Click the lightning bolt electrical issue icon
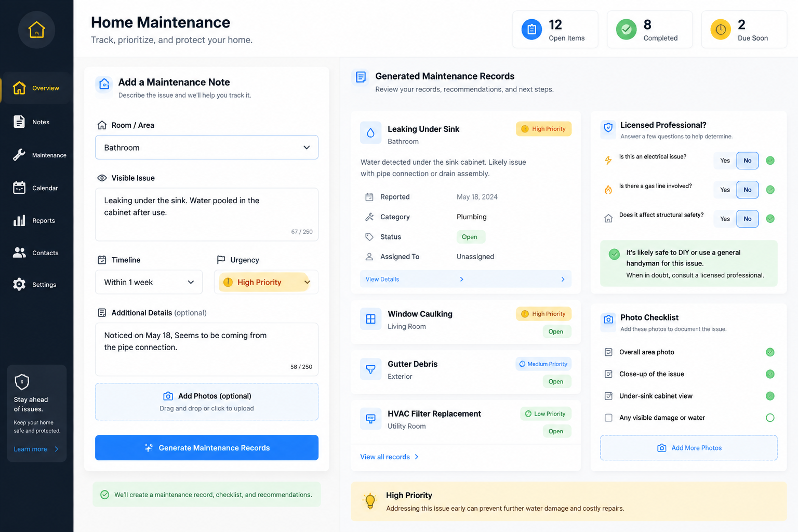Viewport: 798px width, 532px height. (x=608, y=161)
